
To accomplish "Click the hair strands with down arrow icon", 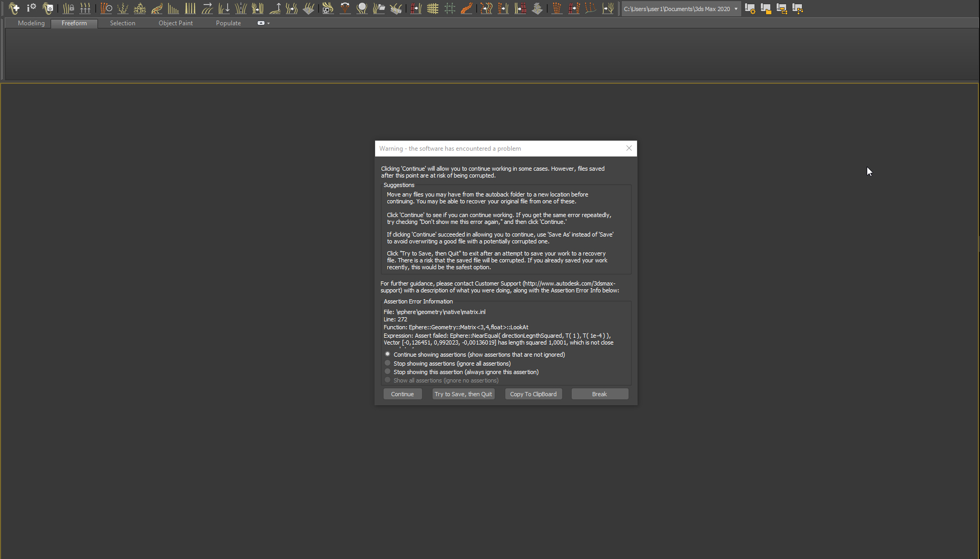I will coord(224,8).
